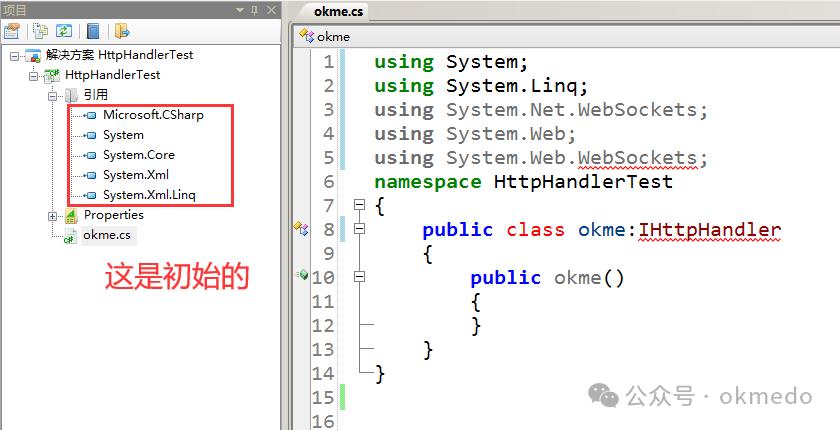Select 解决方案 HttpHandlerTest in tree
The width and height of the screenshot is (840, 430).
[119, 55]
